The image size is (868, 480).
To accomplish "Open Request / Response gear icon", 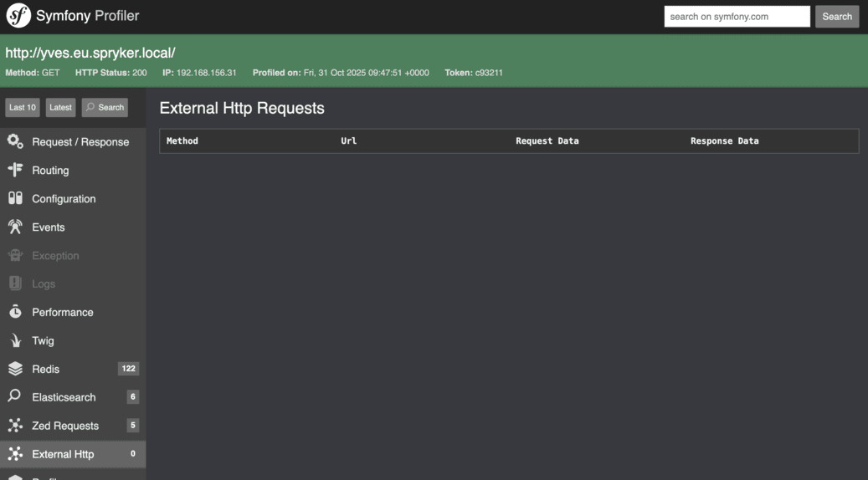I will (15, 142).
